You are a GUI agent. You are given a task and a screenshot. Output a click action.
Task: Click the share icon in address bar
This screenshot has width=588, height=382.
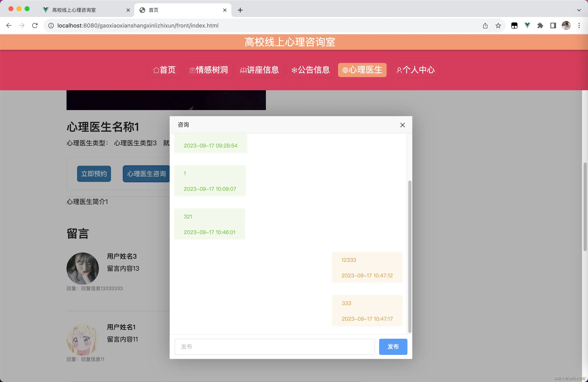point(485,25)
